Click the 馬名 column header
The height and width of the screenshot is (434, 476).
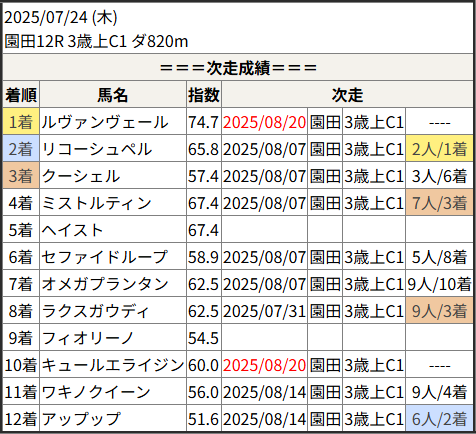[x=113, y=95]
